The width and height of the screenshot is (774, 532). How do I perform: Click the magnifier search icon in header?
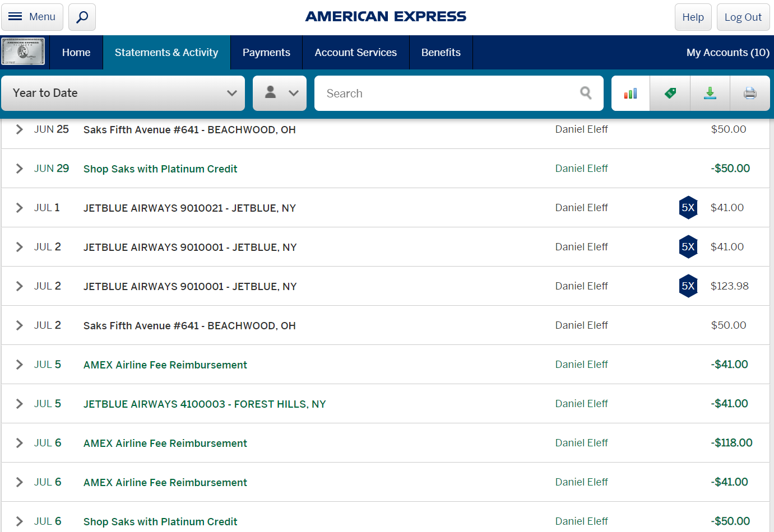click(82, 17)
